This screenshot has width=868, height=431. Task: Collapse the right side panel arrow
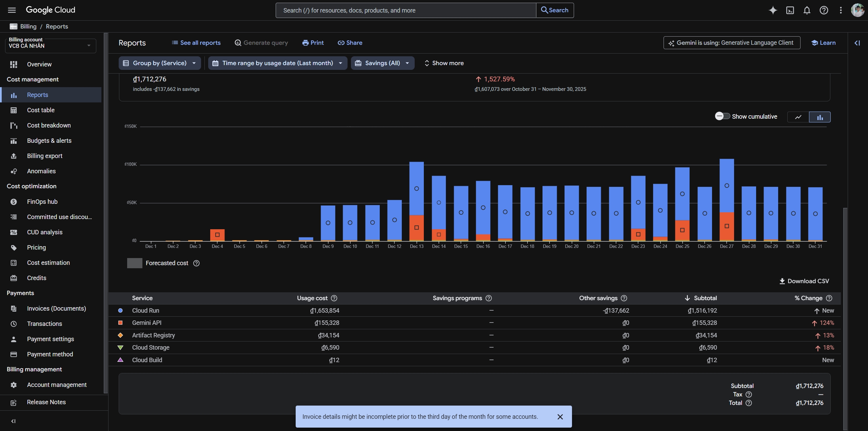pos(857,43)
